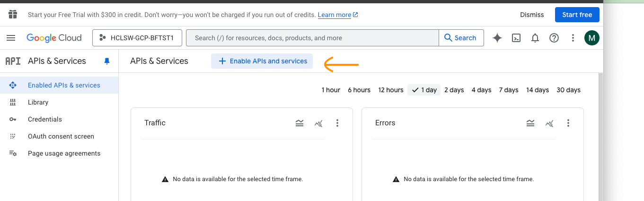Toggle legend icon in Traffic card
The width and height of the screenshot is (644, 201).
pos(300,123)
